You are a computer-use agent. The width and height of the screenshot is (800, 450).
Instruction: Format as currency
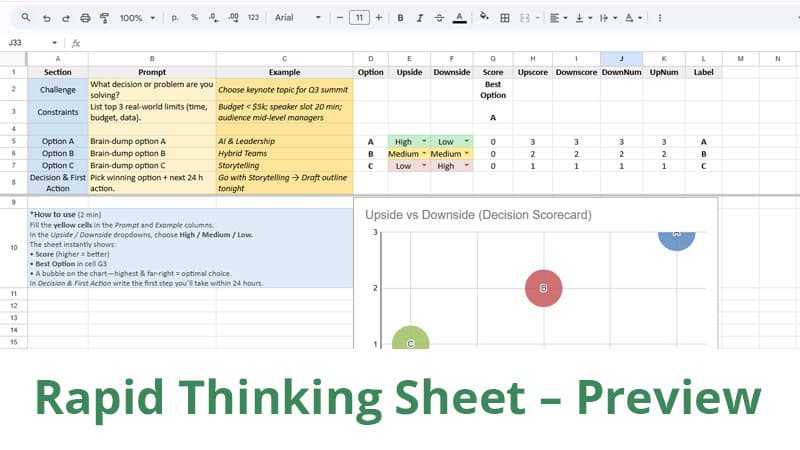click(175, 18)
